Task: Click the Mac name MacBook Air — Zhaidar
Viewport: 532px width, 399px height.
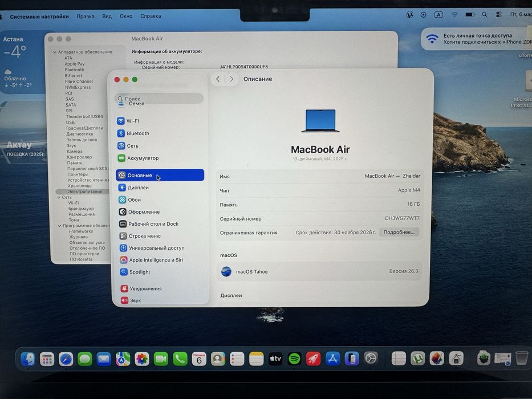Action: 392,176
